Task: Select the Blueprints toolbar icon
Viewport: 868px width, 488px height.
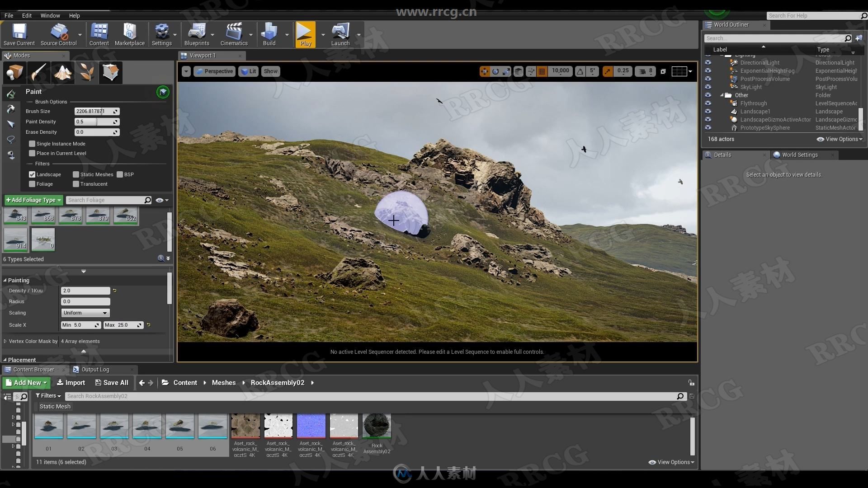Action: pos(196,33)
